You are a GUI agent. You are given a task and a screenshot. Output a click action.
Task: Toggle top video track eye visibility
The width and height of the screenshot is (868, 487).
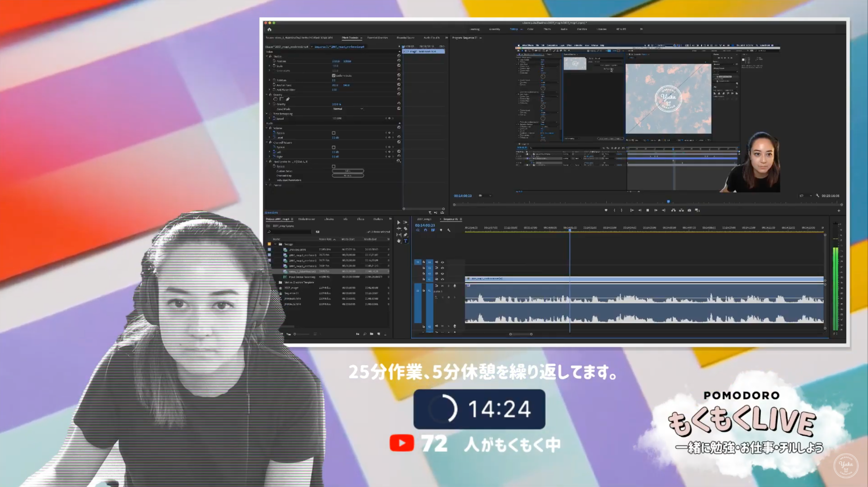tap(442, 263)
